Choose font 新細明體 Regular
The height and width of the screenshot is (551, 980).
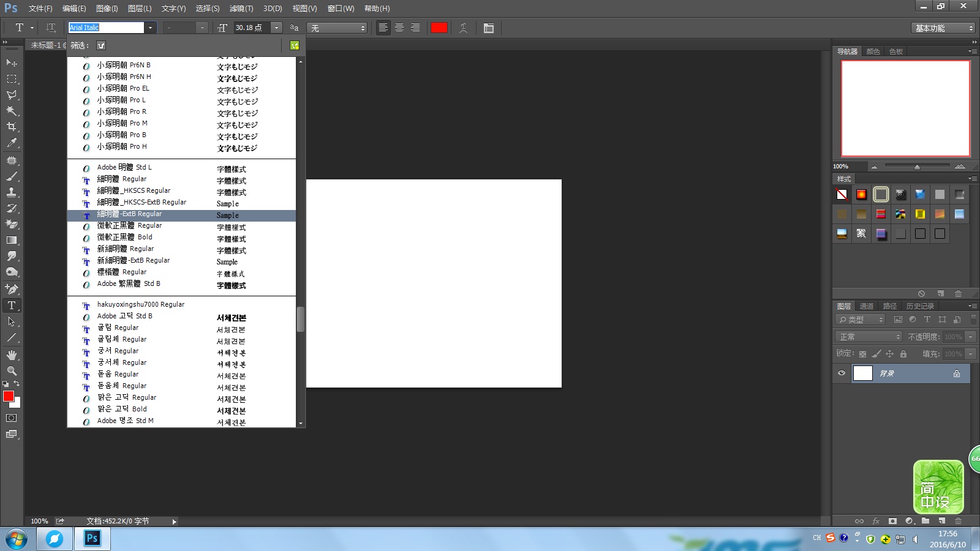click(x=181, y=249)
